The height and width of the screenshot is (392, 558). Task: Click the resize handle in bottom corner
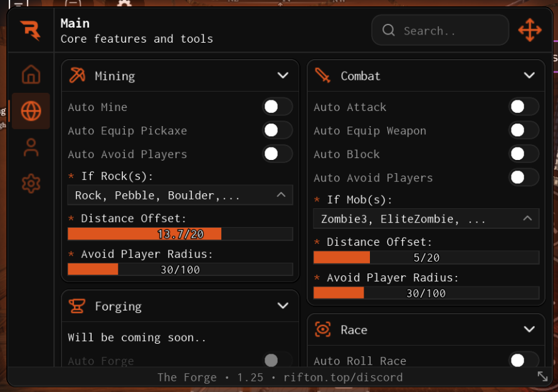click(x=542, y=376)
